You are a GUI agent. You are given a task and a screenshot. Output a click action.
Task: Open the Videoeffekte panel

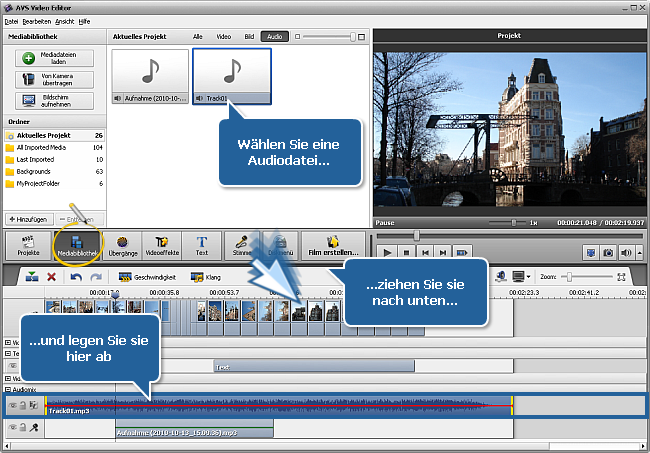pyautogui.click(x=161, y=246)
